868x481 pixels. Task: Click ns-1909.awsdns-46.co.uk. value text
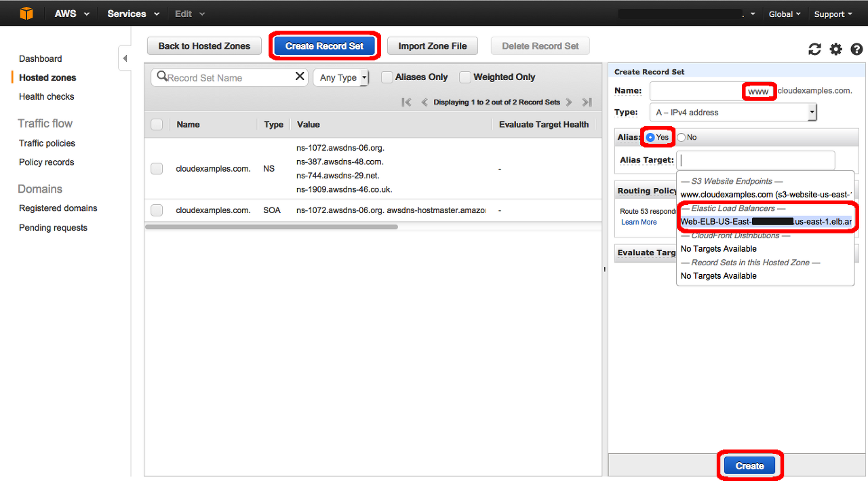point(344,189)
